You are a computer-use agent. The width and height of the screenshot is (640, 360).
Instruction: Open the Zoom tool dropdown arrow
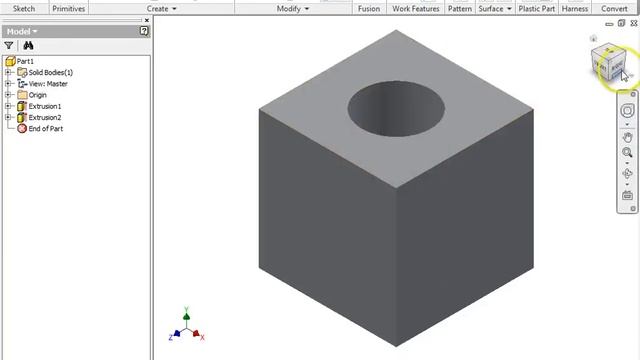click(x=627, y=163)
